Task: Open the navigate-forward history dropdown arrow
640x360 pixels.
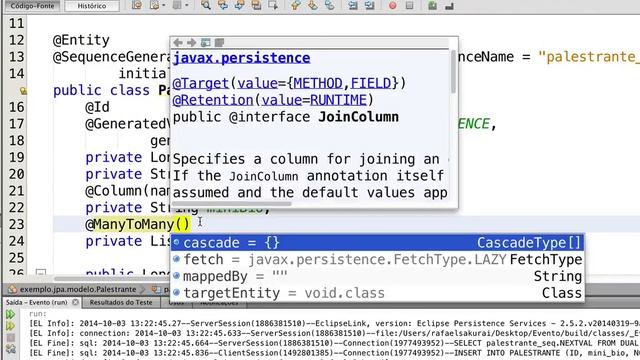Action: (x=187, y=6)
